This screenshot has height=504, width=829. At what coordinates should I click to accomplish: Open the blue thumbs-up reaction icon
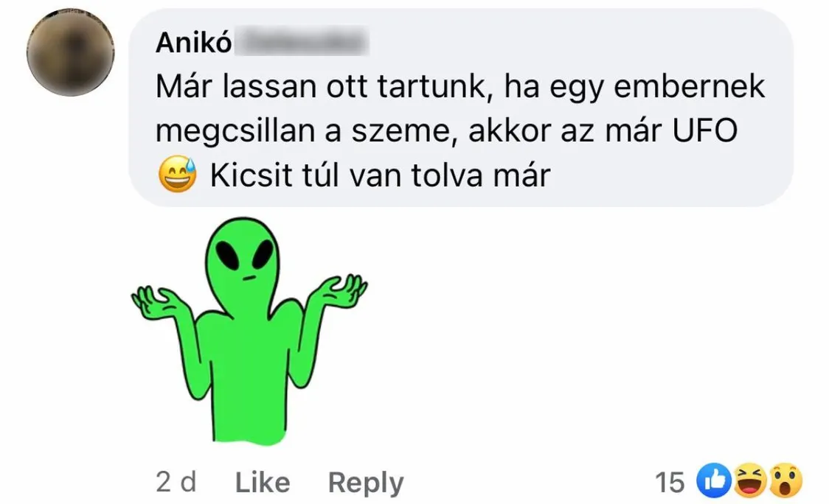(714, 481)
